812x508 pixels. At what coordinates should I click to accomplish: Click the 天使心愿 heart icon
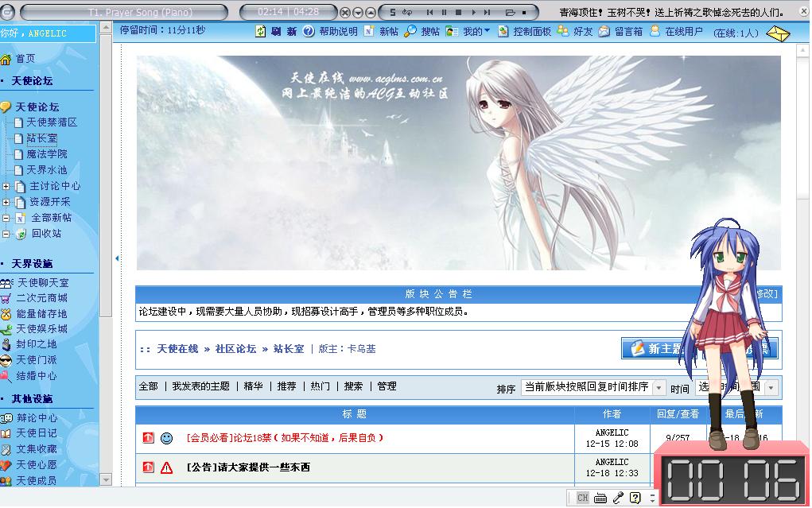6,465
